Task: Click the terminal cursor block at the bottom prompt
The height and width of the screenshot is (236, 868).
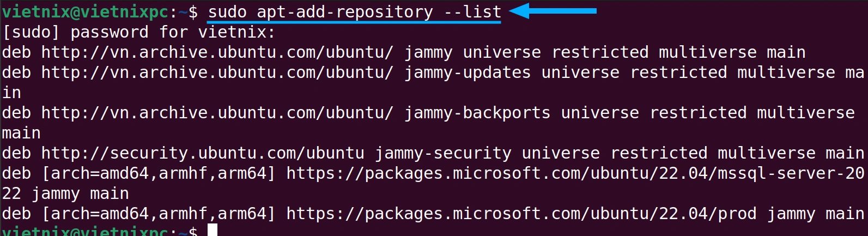Action: [212, 231]
